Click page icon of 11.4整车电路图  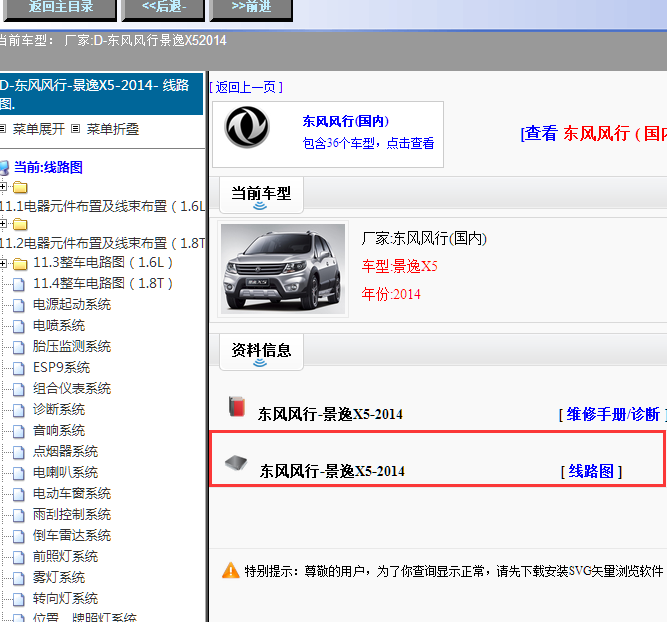click(x=19, y=284)
